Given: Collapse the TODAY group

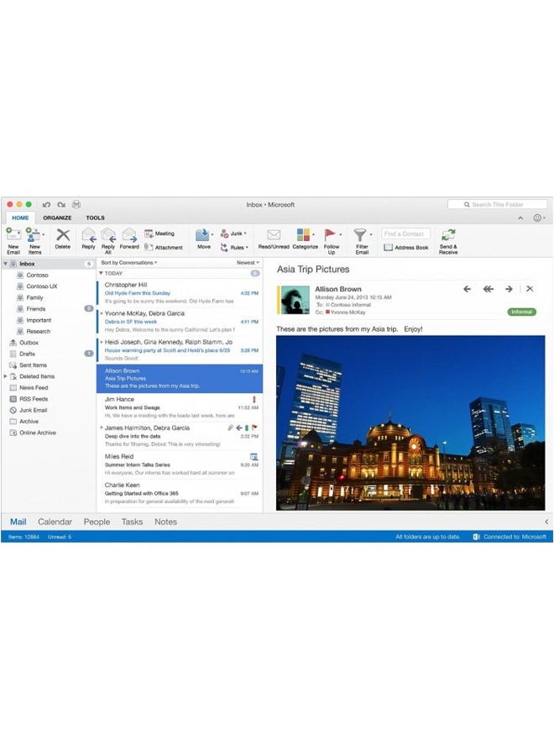Looking at the screenshot, I should click(x=101, y=273).
